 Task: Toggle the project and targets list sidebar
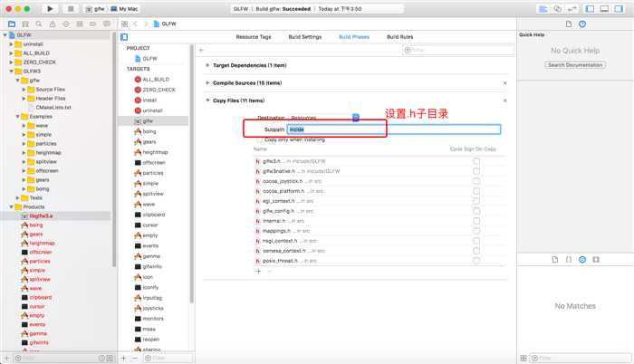pyautogui.click(x=124, y=37)
